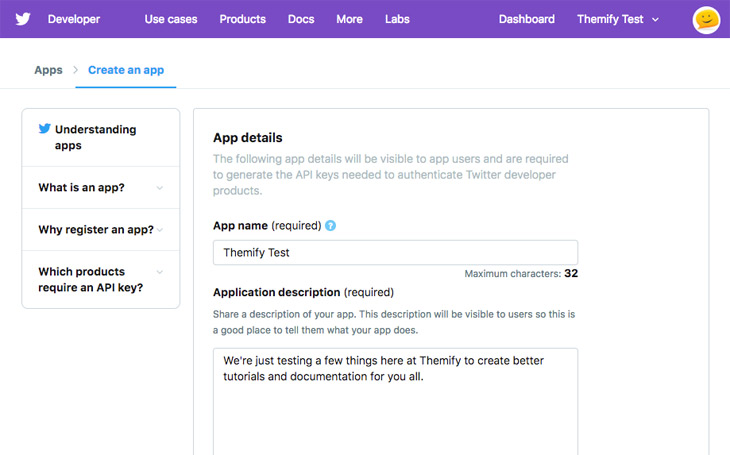The width and height of the screenshot is (730, 455).
Task: Go to Docs in the navigation
Action: (301, 20)
